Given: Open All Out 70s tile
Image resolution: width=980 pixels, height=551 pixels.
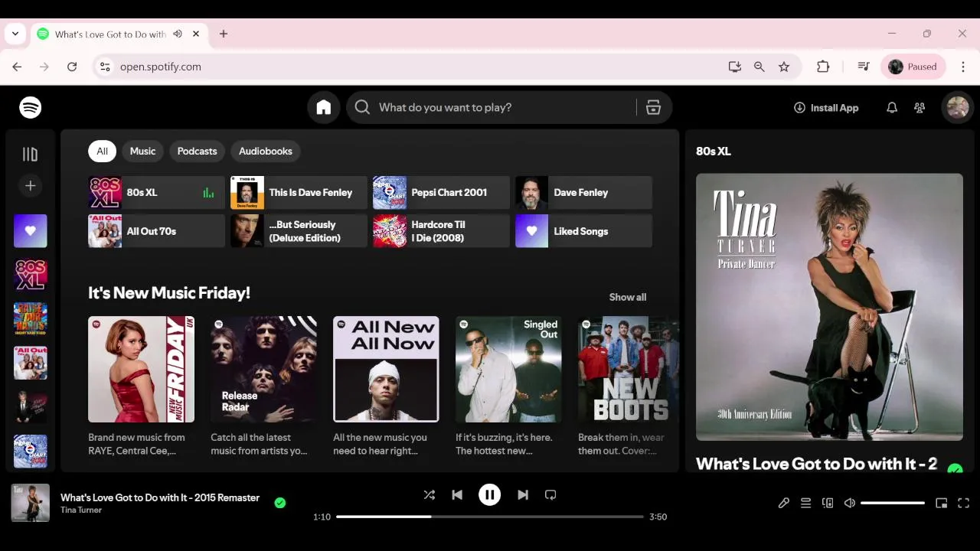Looking at the screenshot, I should tap(156, 231).
